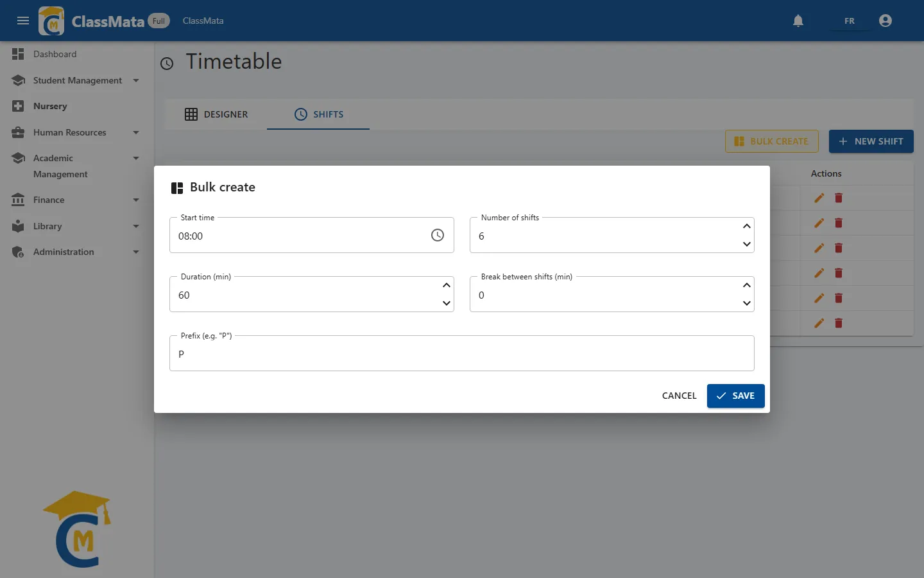
Task: Click the Academic Management icon
Action: tap(18, 158)
